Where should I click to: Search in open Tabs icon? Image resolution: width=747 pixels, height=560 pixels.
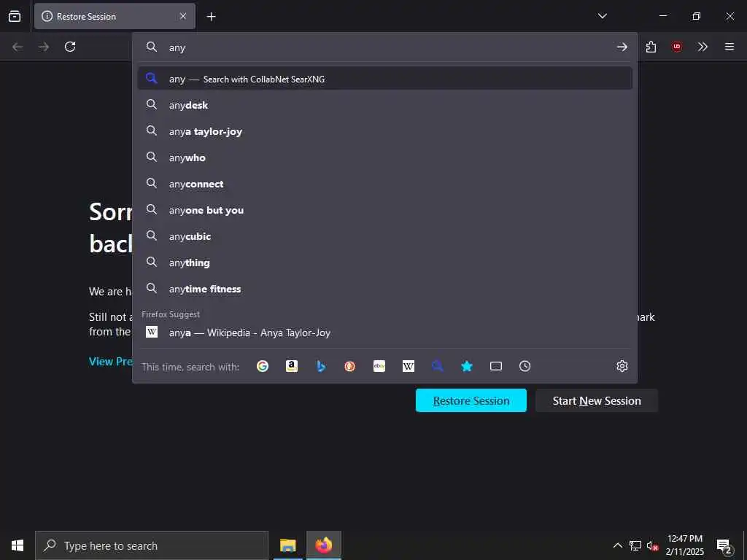point(496,366)
